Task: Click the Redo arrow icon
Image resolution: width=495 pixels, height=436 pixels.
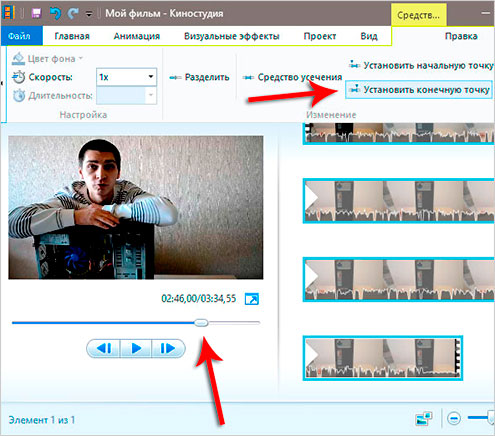Action: tap(73, 13)
